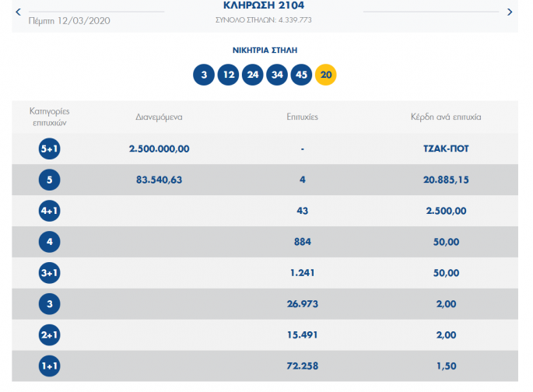This screenshot has height=392, width=533.
Task: Click winning number ball 3
Action: 204,75
